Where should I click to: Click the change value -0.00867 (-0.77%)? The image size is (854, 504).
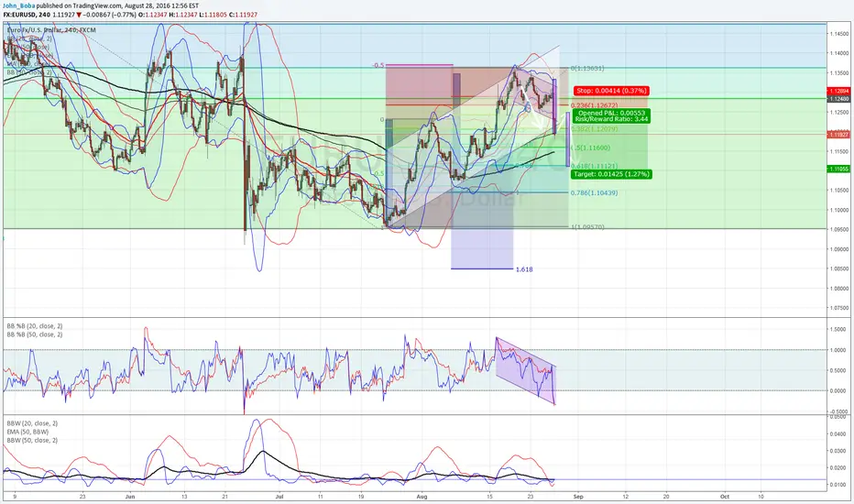(x=109, y=14)
